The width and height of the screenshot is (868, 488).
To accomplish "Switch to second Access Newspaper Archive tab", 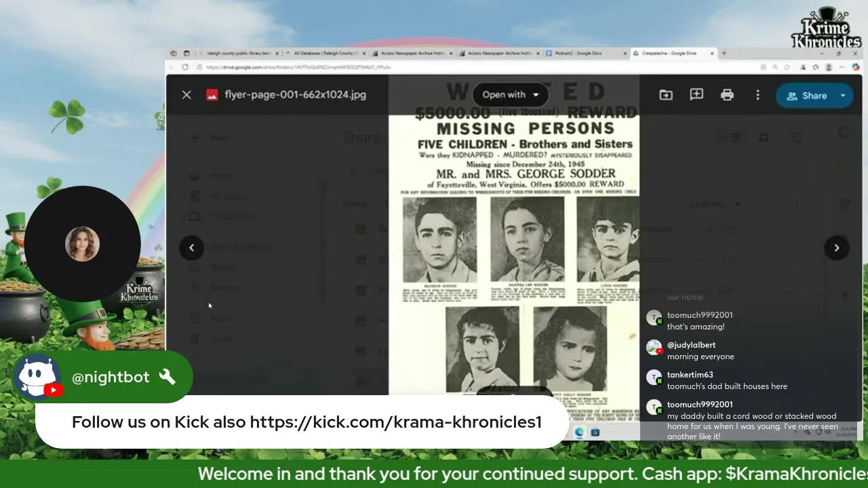I will 500,53.
